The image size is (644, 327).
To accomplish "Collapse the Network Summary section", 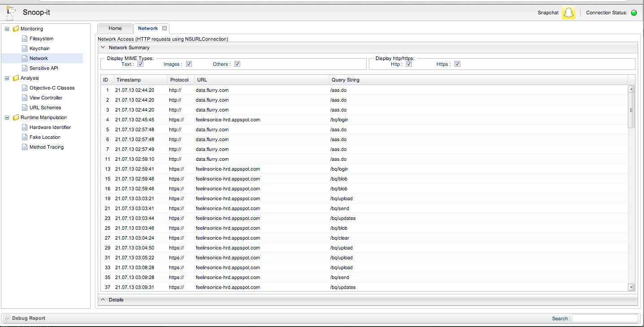I will point(103,47).
